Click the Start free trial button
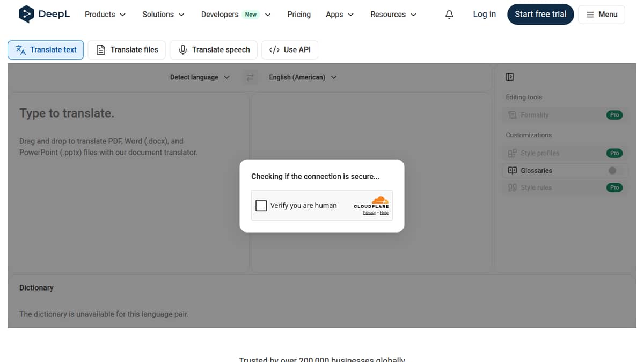This screenshot has width=644, height=362. point(540,15)
